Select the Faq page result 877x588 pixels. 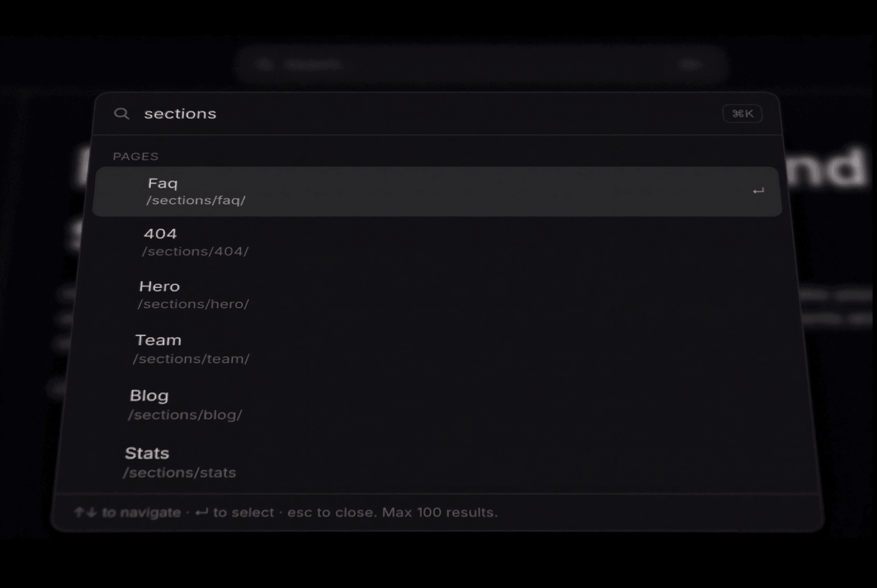[x=437, y=192]
